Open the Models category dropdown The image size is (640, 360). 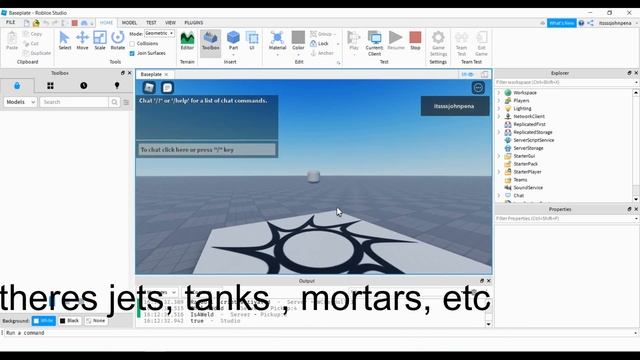point(20,102)
